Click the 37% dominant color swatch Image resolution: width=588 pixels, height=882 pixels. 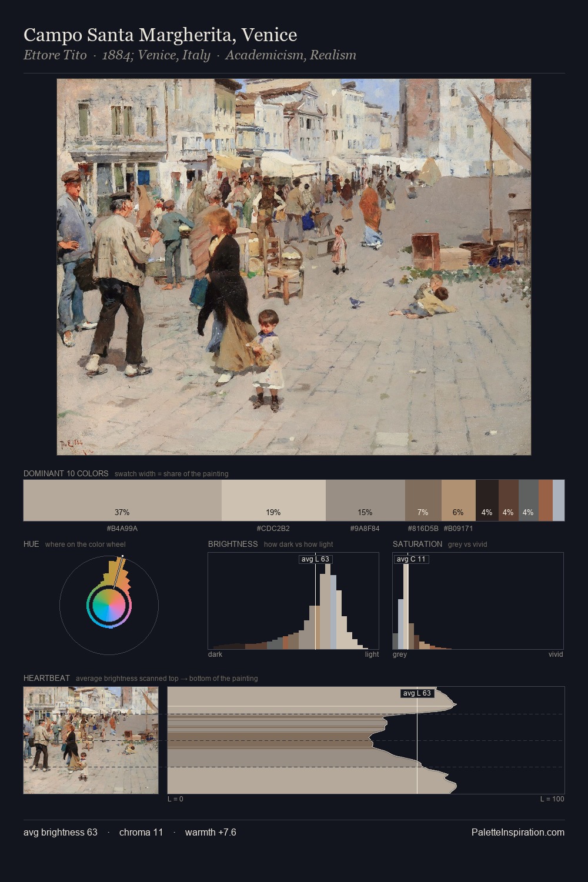click(122, 500)
